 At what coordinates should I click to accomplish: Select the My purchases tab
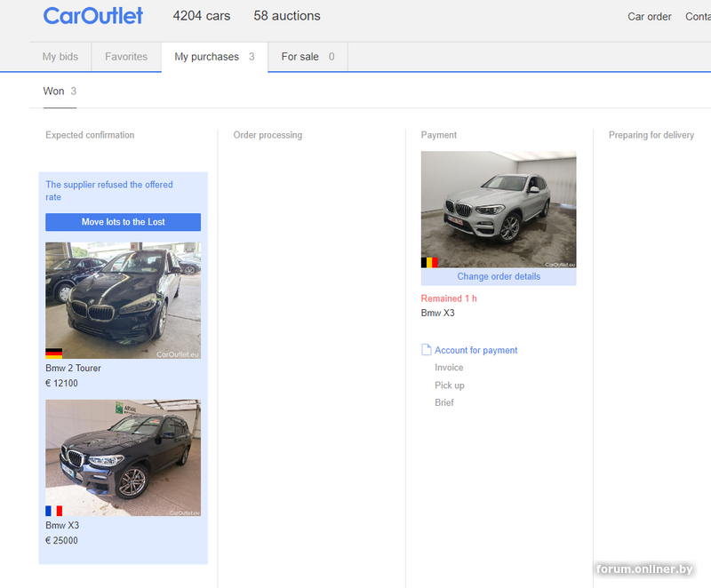(x=213, y=57)
